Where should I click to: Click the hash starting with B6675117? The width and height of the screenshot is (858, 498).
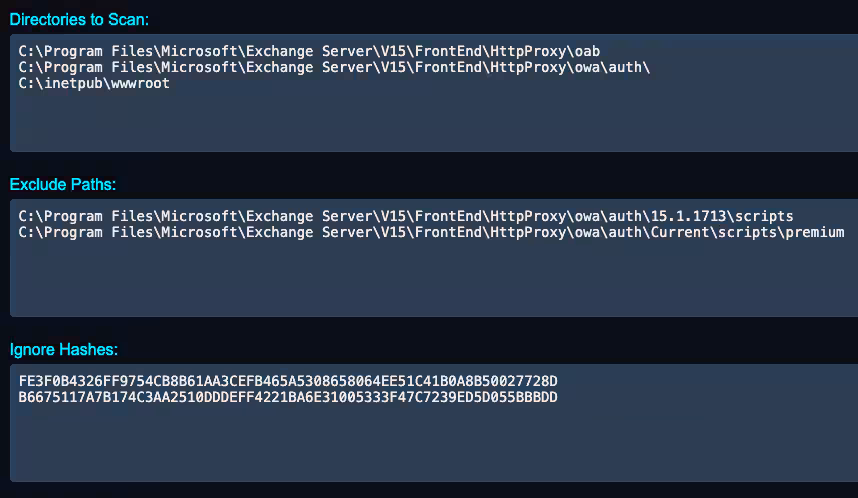point(287,397)
